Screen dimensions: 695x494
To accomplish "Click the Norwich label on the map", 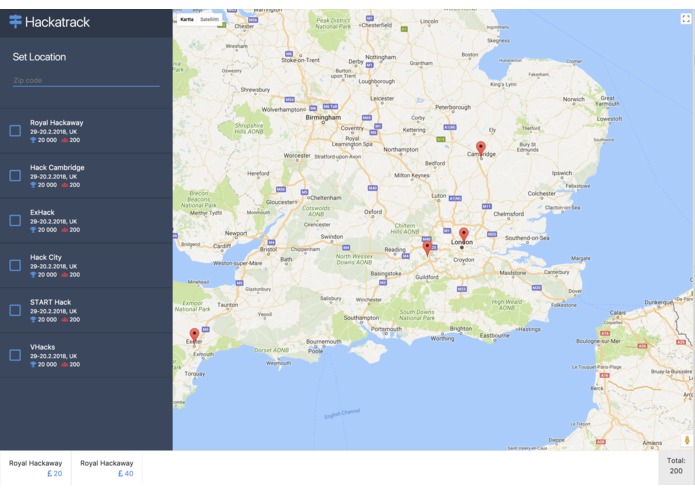I will coord(574,99).
